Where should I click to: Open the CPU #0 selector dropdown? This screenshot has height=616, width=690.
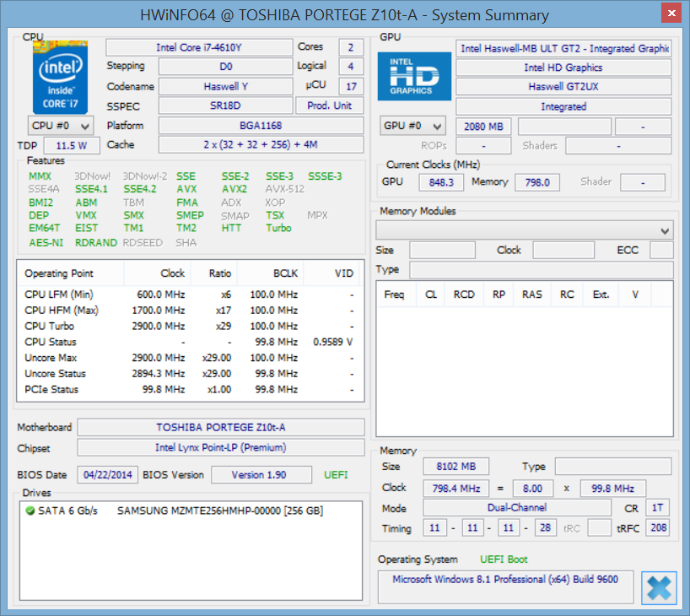point(60,126)
